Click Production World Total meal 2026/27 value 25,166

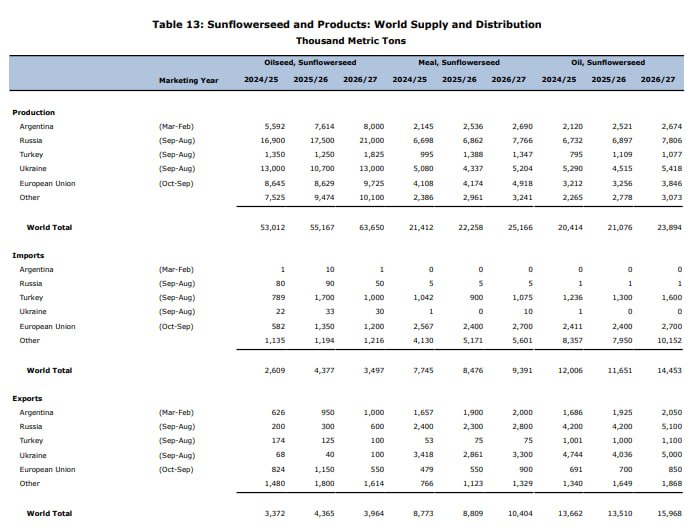tap(520, 227)
